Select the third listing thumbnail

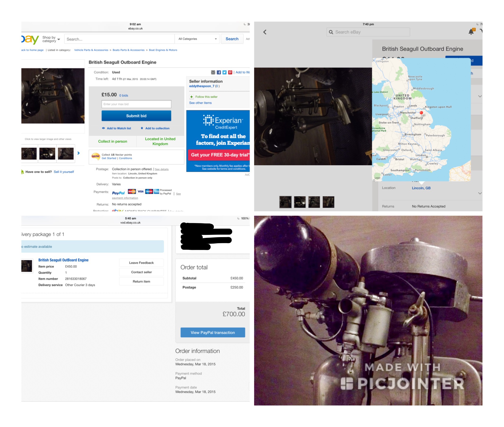[x=66, y=153]
